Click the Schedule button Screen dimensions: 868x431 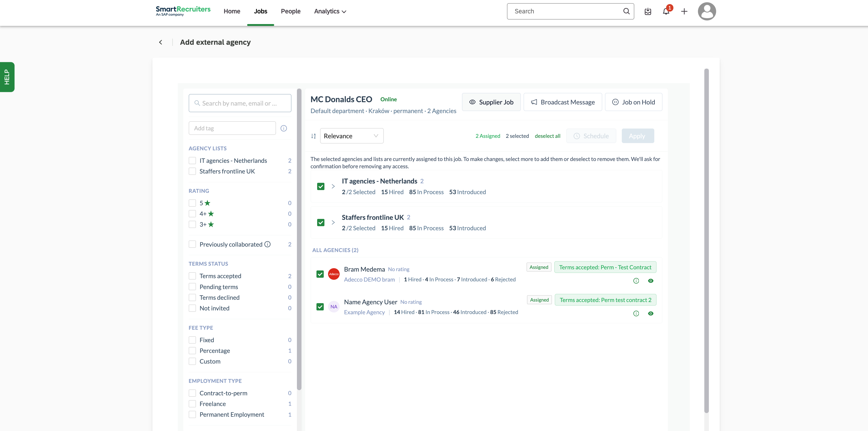[591, 136]
